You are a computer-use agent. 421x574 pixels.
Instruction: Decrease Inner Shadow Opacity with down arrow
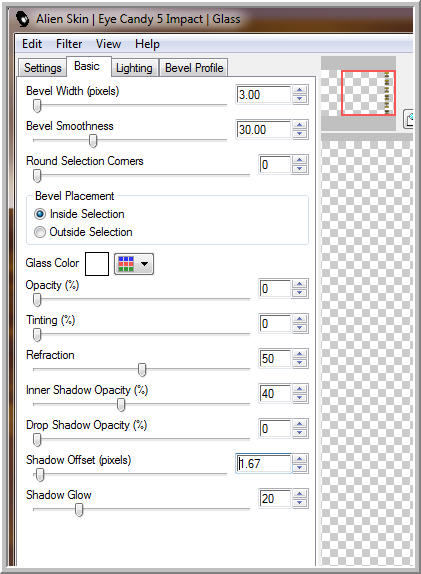point(300,398)
